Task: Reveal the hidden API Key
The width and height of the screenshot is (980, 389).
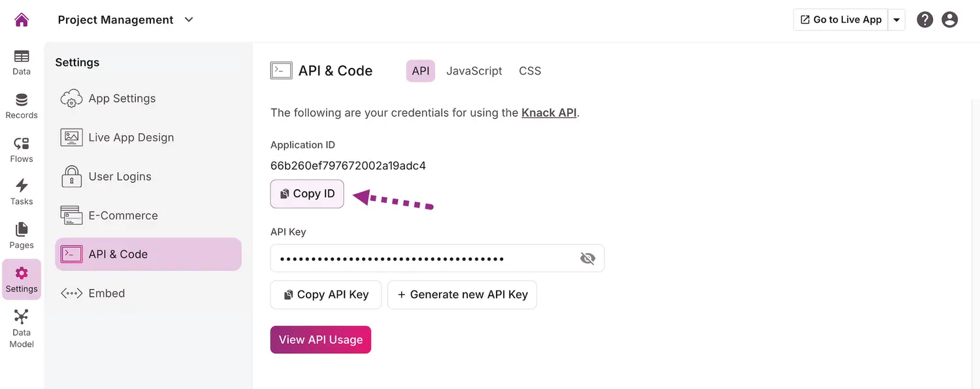Action: pyautogui.click(x=587, y=258)
